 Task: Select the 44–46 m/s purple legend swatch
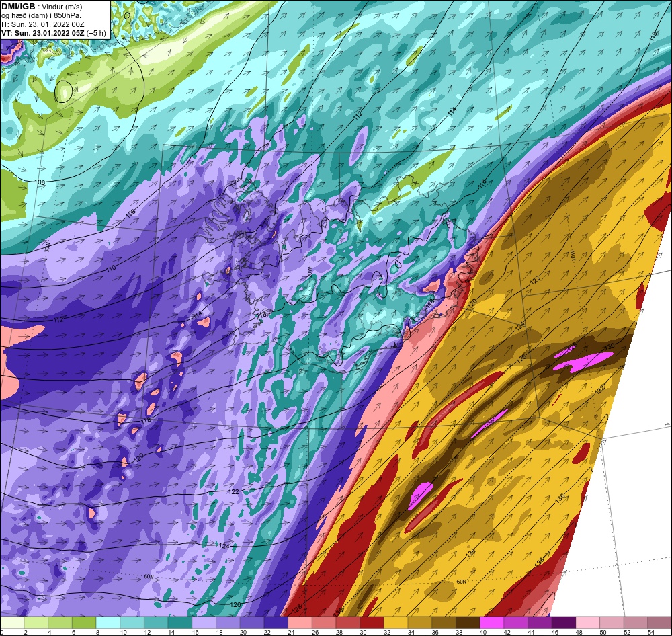[540, 623]
